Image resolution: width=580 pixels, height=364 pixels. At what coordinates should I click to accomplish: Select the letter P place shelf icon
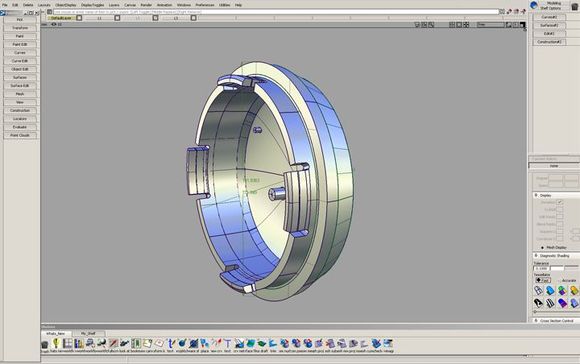pyautogui.click(x=204, y=344)
